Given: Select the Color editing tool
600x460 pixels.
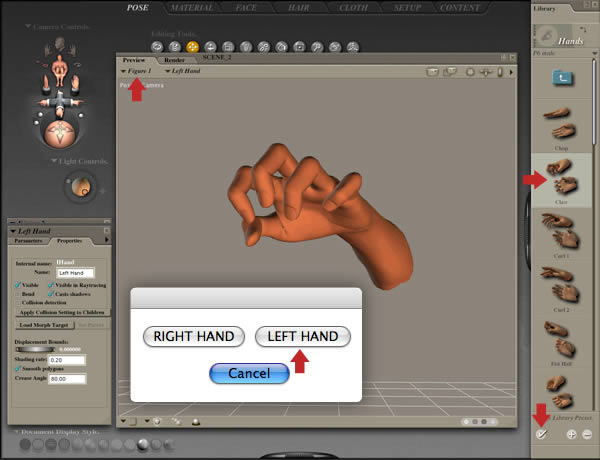Looking at the screenshot, I should pyautogui.click(x=282, y=47).
